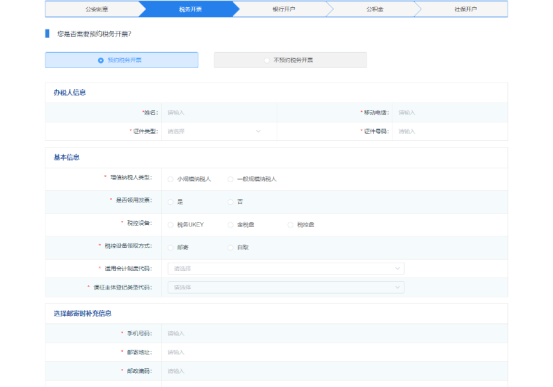Focus the 邮政编码 input field
Screen dimensions: 553x387
[334, 371]
